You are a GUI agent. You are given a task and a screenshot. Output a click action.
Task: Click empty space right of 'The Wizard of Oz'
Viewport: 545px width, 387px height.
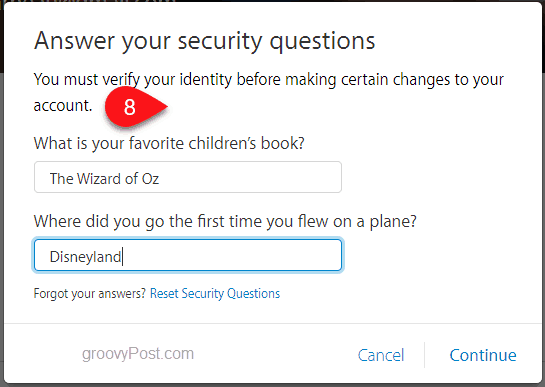coord(250,177)
